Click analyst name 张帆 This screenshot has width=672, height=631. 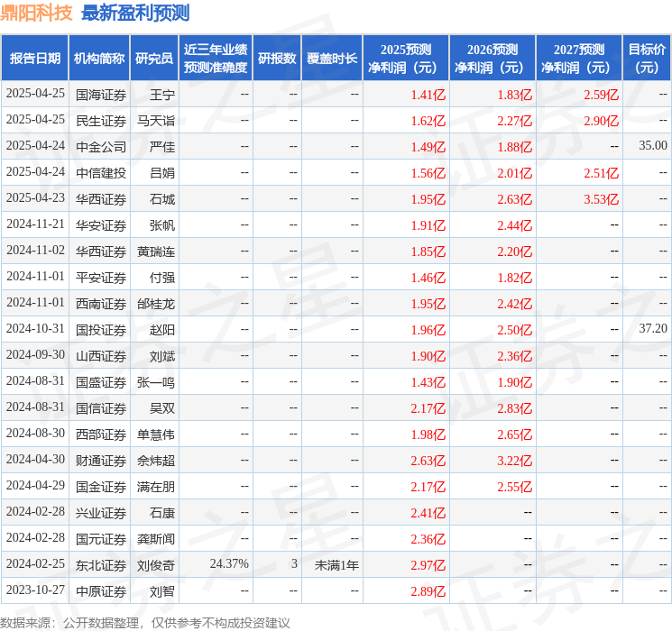pos(162,225)
